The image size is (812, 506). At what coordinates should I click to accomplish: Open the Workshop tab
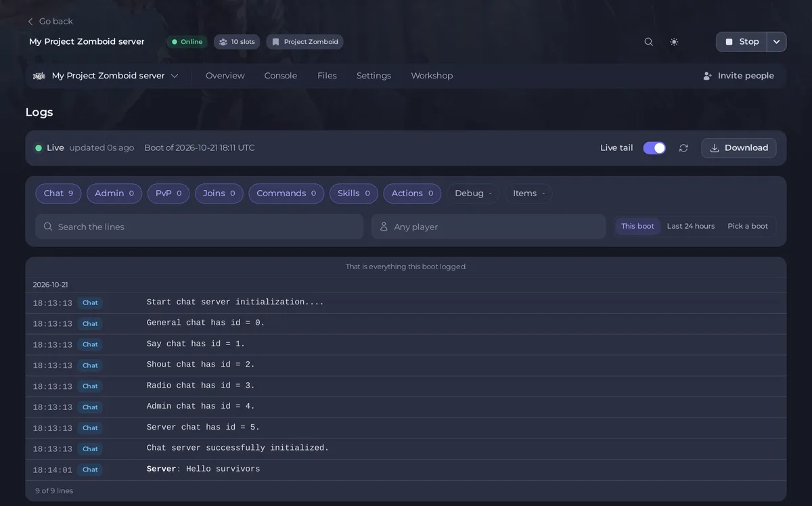432,76
